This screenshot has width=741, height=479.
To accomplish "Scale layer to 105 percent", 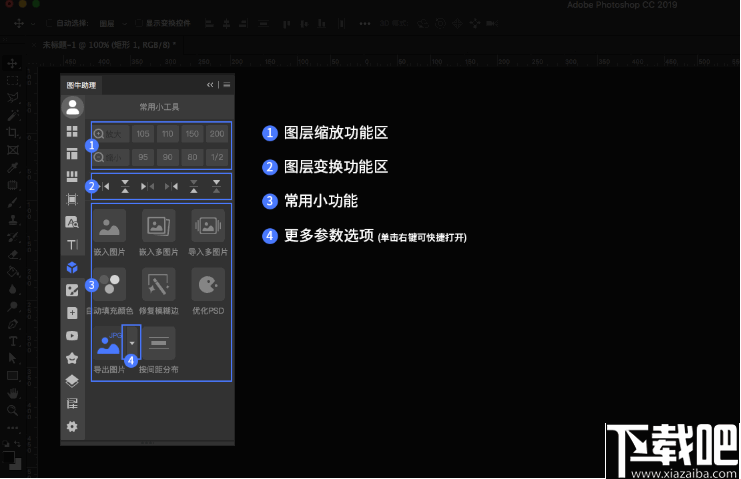I will pyautogui.click(x=143, y=134).
